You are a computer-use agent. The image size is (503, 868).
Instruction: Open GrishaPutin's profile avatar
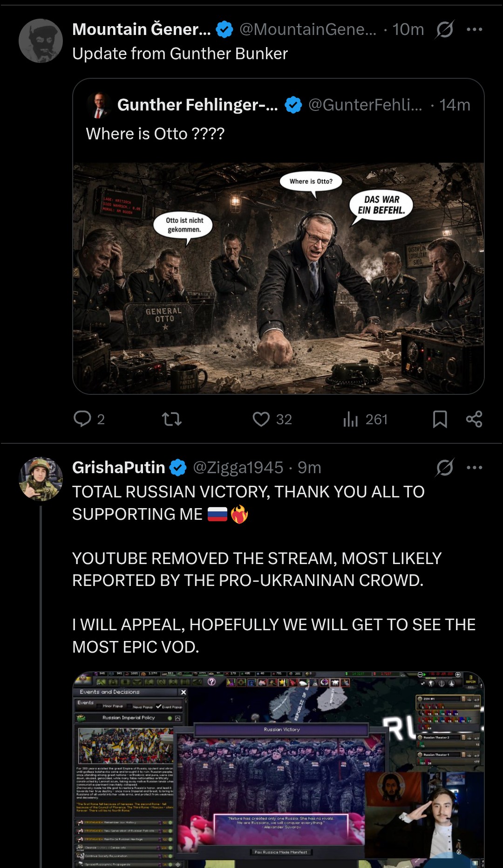(41, 479)
